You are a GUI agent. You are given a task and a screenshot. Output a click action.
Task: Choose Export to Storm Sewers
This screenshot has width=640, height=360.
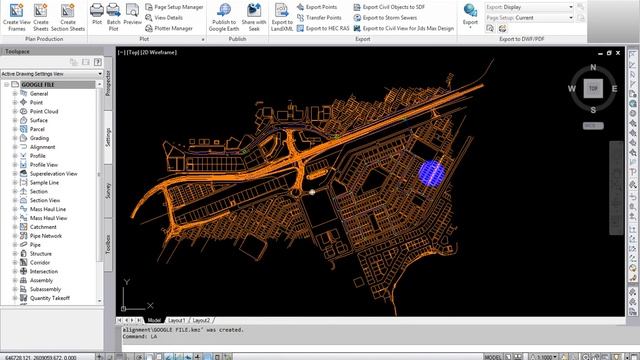tap(385, 18)
